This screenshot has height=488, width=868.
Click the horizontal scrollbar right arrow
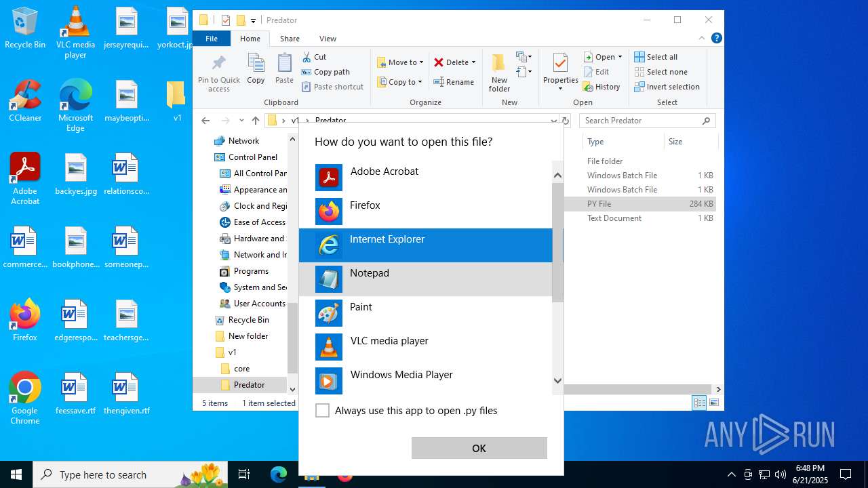click(718, 390)
